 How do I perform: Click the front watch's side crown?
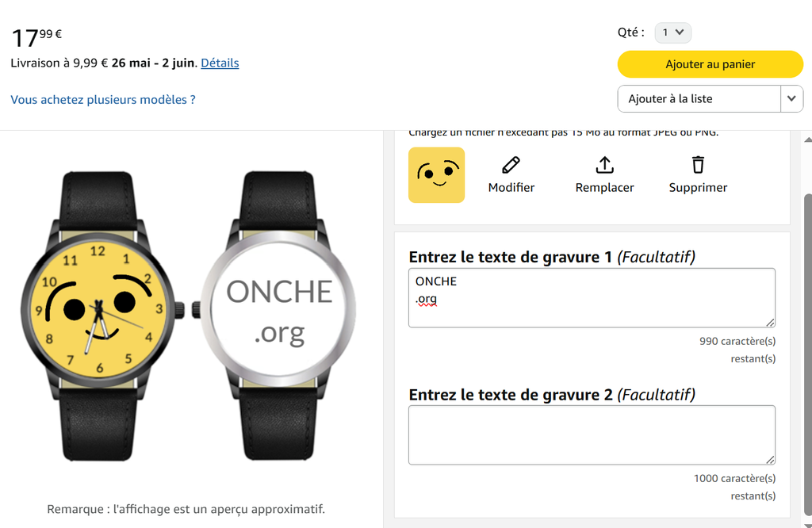point(178,309)
